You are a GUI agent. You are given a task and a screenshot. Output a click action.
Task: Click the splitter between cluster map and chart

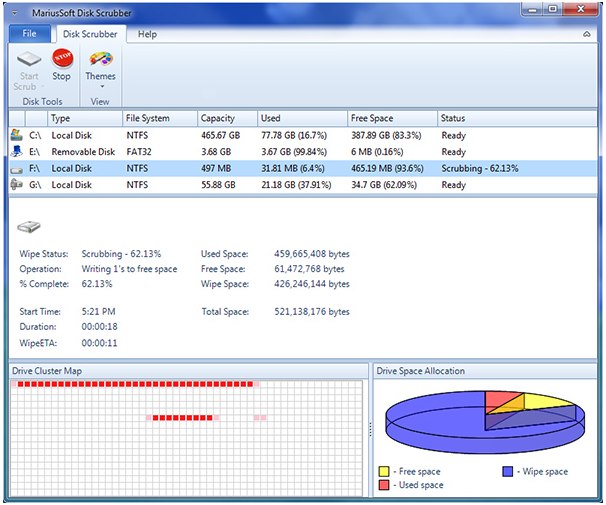370,428
